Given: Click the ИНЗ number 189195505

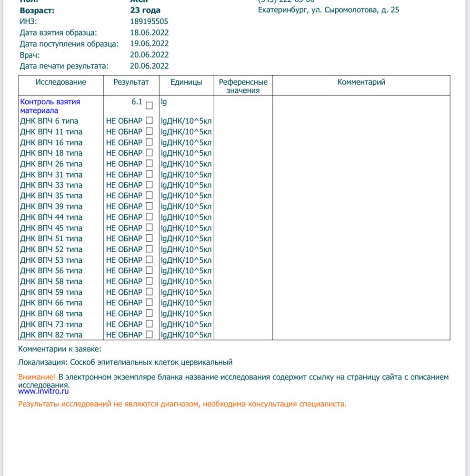Looking at the screenshot, I should [x=149, y=21].
